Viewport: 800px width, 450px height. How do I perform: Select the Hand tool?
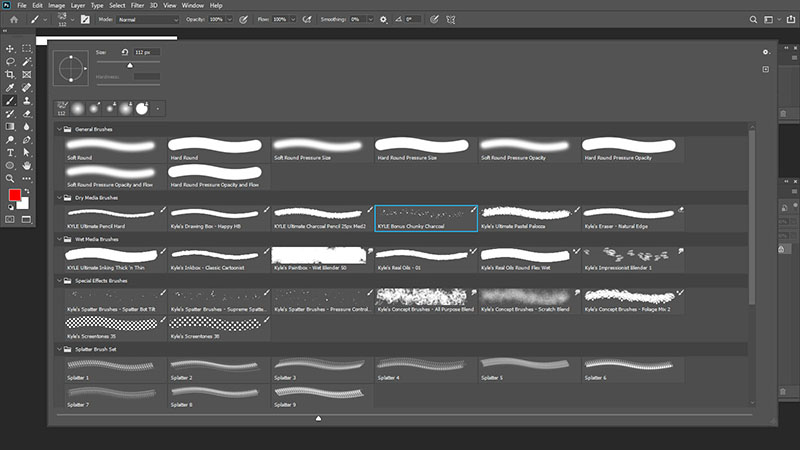click(27, 165)
